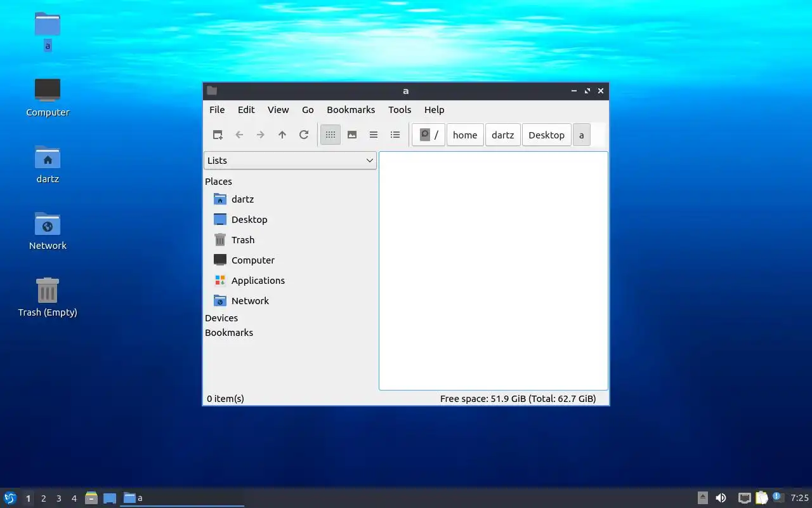The image size is (812, 508).
Task: Close the 'a' file manager window
Action: (601, 91)
